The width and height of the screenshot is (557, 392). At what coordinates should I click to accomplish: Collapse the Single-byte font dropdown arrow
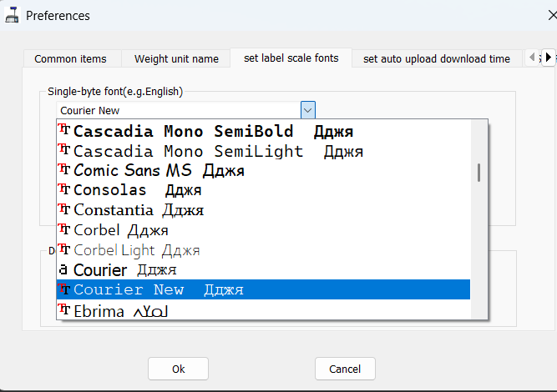[308, 110]
